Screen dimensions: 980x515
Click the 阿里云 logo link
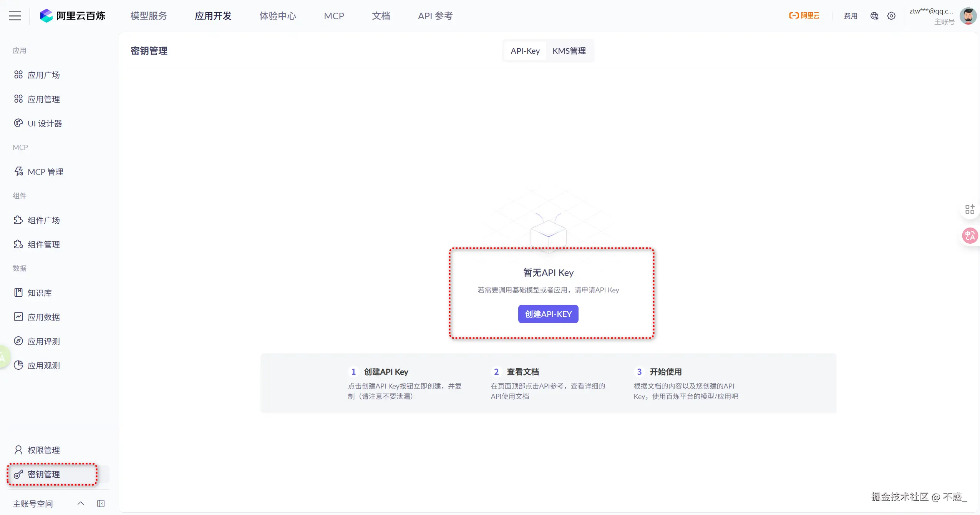[804, 16]
